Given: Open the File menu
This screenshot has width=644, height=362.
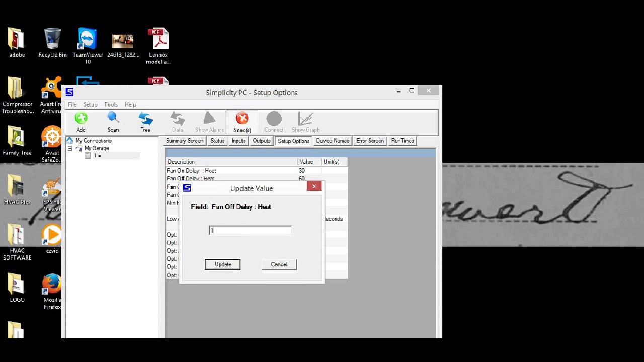Looking at the screenshot, I should tap(72, 105).
